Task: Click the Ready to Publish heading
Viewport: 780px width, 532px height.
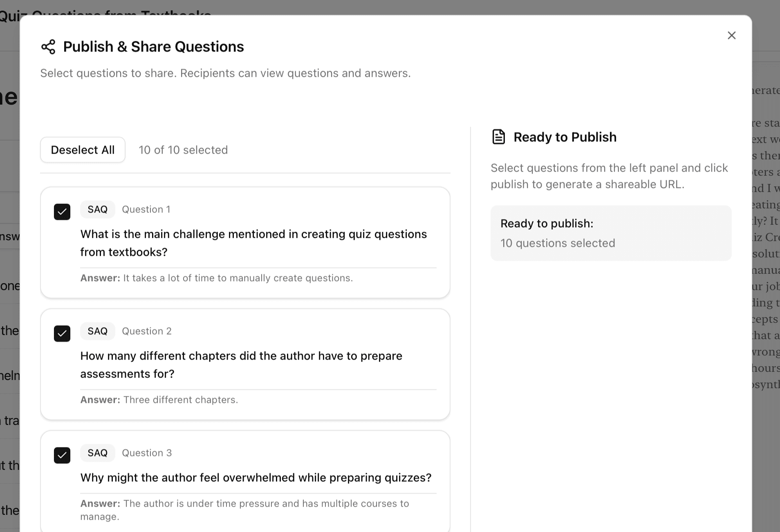Action: (x=565, y=136)
